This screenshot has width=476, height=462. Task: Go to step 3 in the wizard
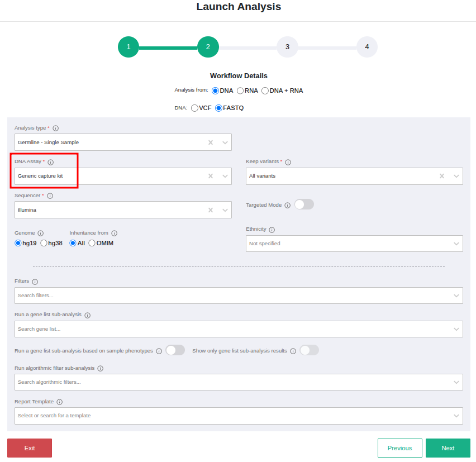coord(287,47)
